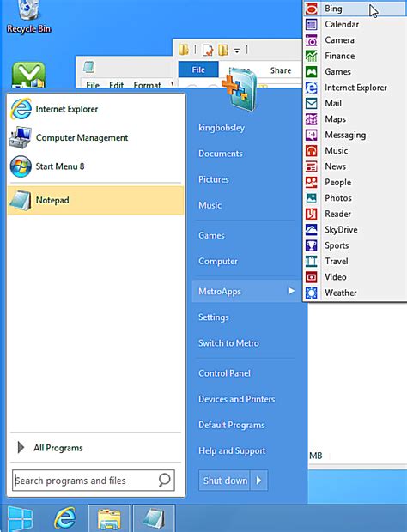407x532 pixels.
Task: Click the user account picture icon
Action: coord(240,88)
